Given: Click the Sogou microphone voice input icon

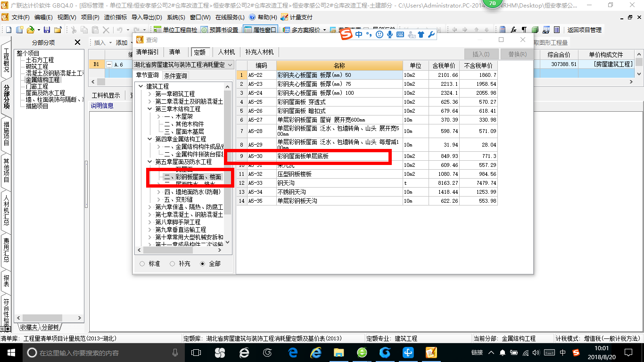Looking at the screenshot, I should tap(390, 34).
